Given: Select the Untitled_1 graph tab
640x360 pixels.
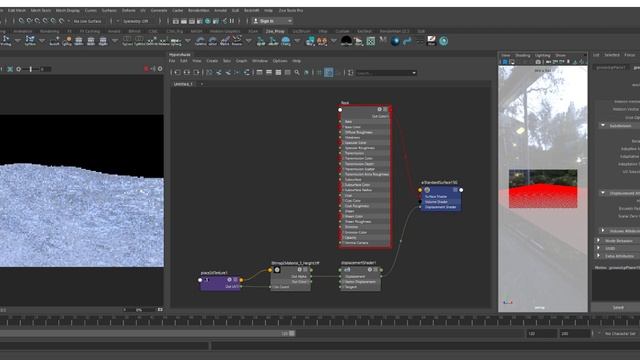Looking at the screenshot, I should pos(183,84).
